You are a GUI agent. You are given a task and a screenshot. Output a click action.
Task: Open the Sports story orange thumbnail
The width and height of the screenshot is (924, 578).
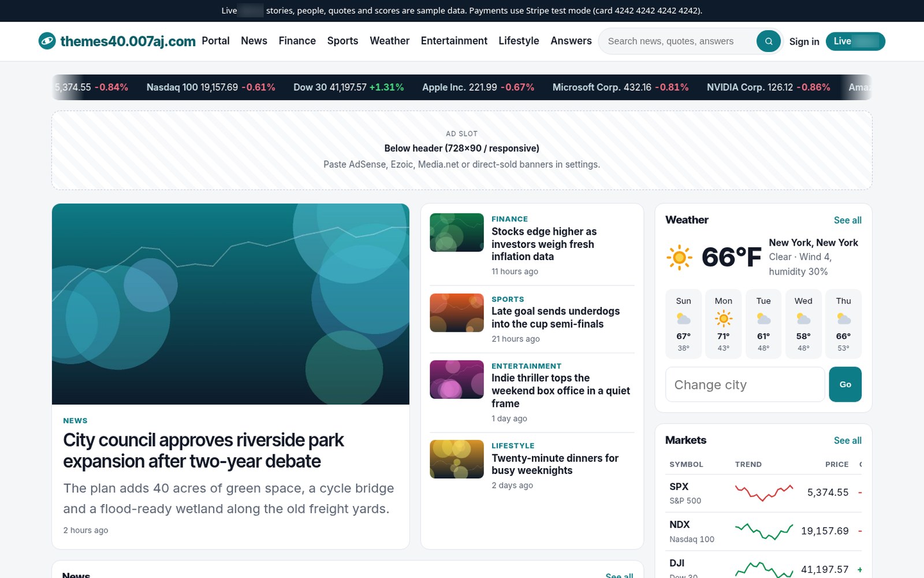click(457, 313)
